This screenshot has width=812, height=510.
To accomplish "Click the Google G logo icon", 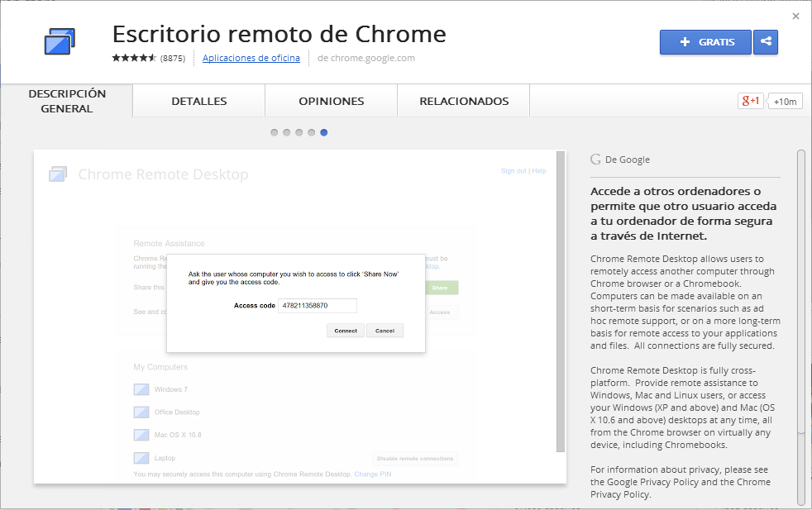I will (595, 160).
